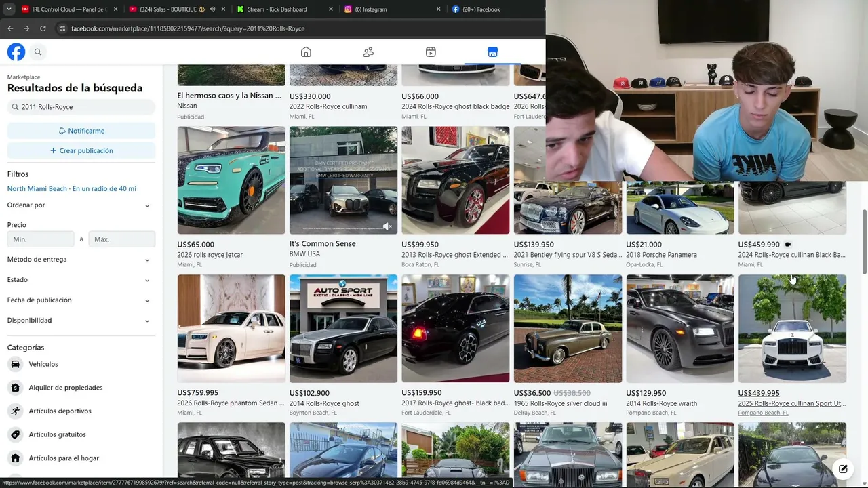Screen dimensions: 868x488
Task: Focus the Mín. price field
Action: (41, 239)
